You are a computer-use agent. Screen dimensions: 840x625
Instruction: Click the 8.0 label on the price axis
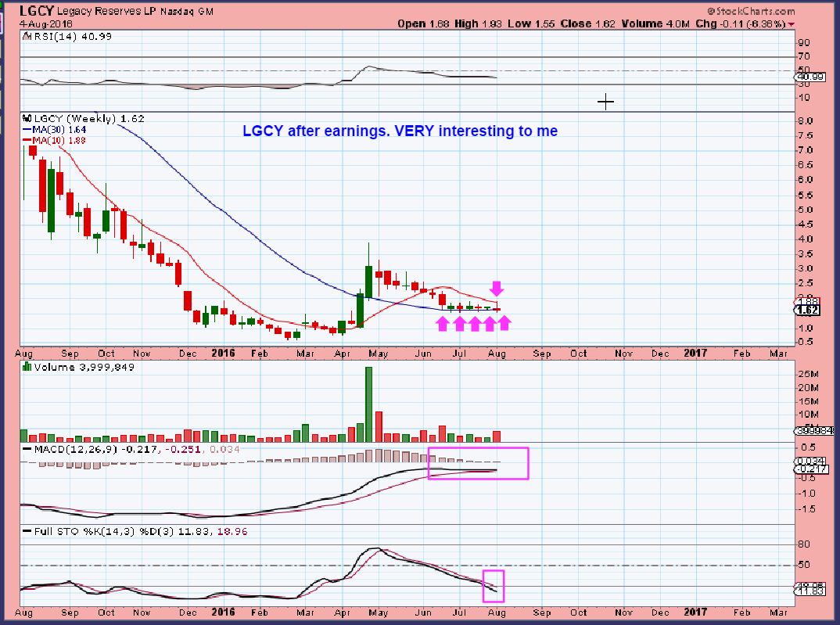pos(806,121)
